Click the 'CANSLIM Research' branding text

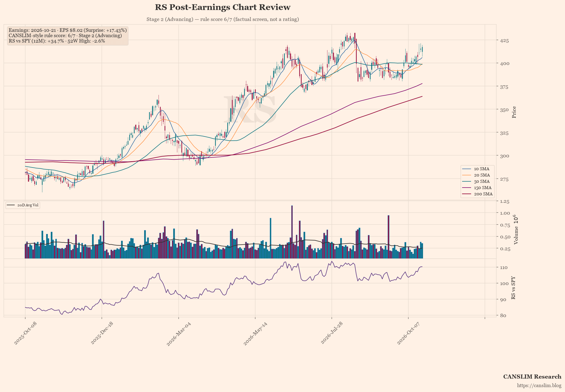(532, 377)
